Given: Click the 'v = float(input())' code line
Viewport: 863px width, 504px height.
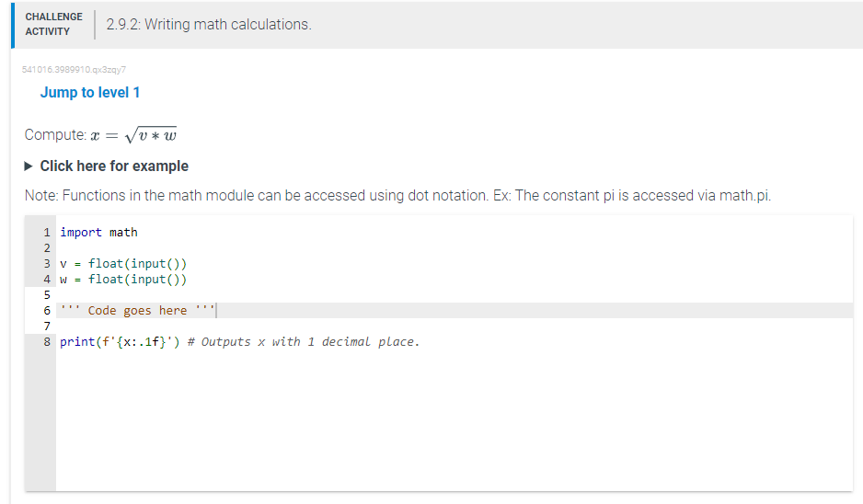Looking at the screenshot, I should pos(123,264).
